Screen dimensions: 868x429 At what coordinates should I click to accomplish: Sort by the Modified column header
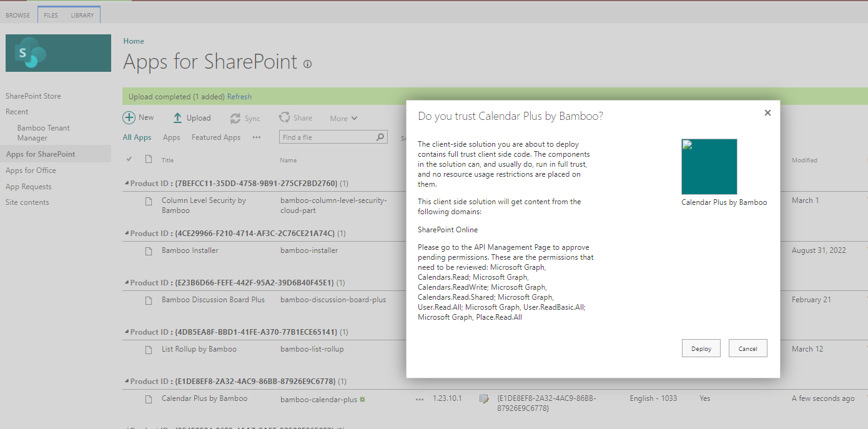coord(804,160)
